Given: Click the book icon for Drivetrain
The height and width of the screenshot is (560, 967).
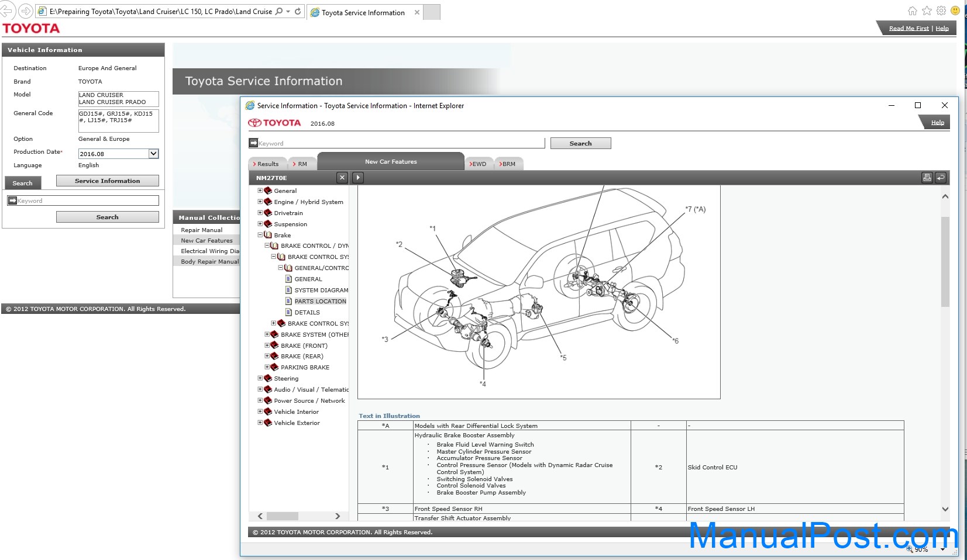Looking at the screenshot, I should (x=268, y=213).
